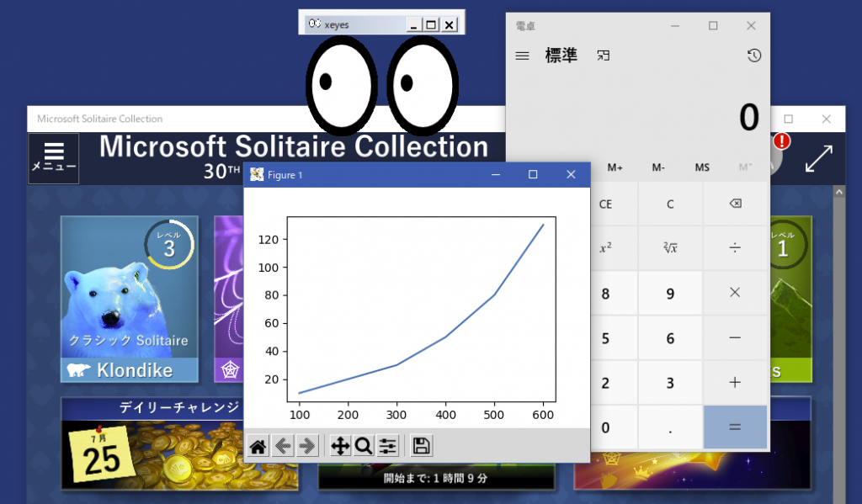Viewport: 862px width, 504px height.
Task: Maximize the Figure 1 window
Action: [533, 175]
